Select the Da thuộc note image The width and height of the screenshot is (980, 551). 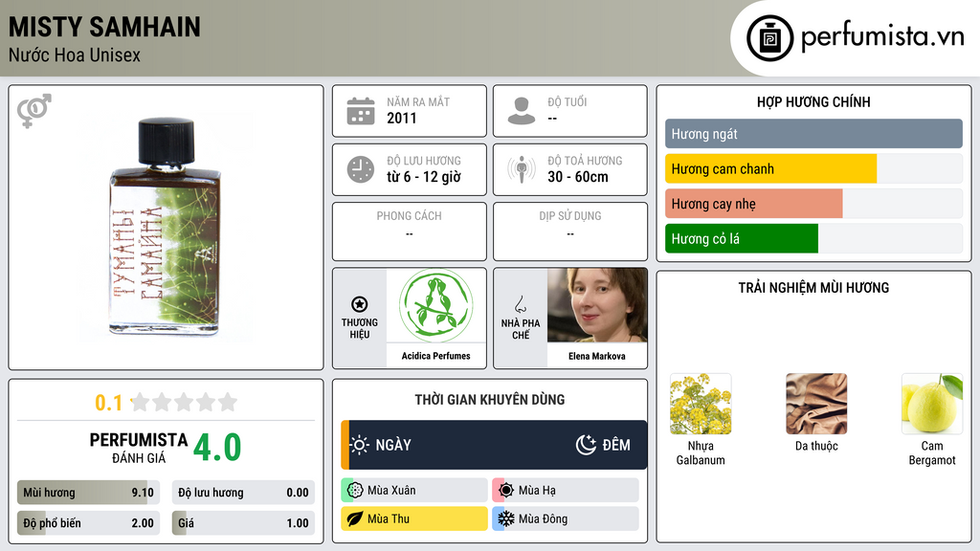816,404
